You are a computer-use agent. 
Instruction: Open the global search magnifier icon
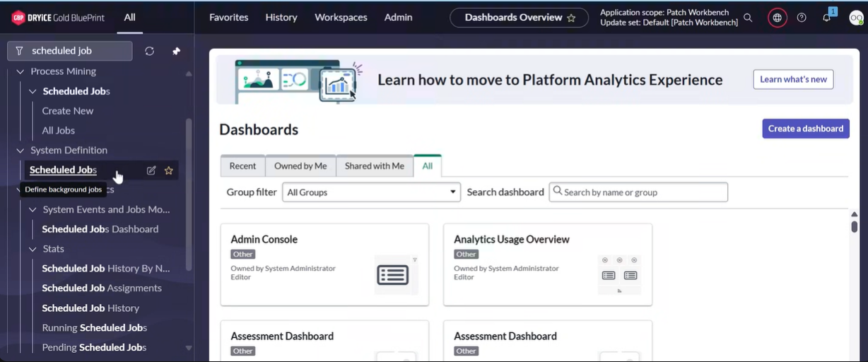748,18
